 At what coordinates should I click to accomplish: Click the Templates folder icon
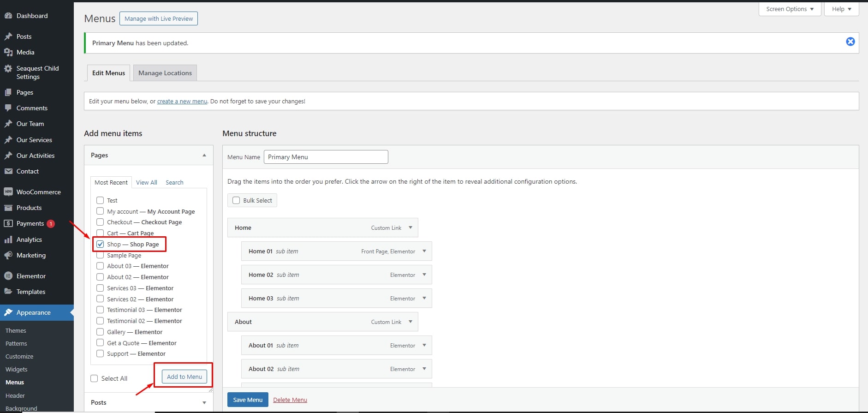[x=8, y=292]
